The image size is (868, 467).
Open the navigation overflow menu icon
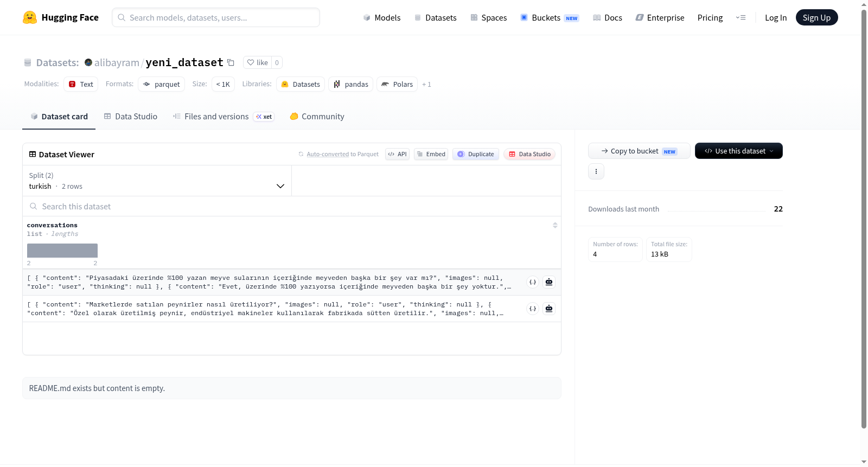[741, 17]
